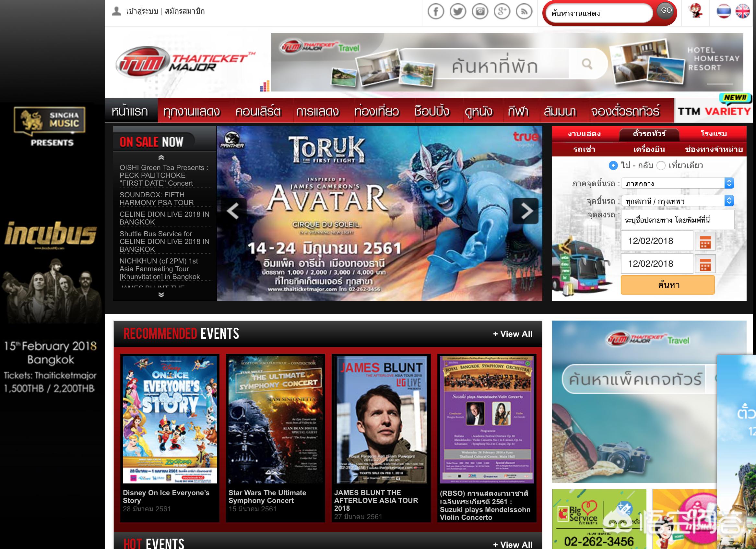This screenshot has height=549, width=756.
Task: Open calendar picker for return date
Action: tap(705, 264)
